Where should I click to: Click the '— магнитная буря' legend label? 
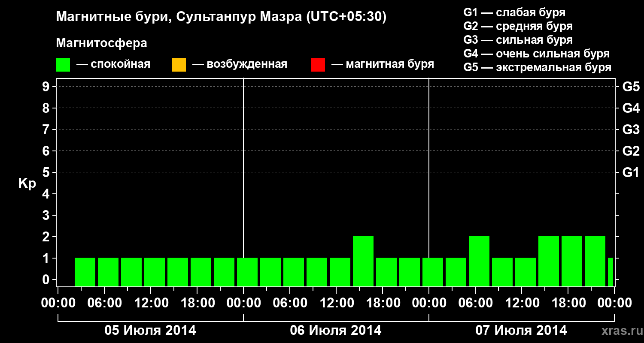pos(383,65)
